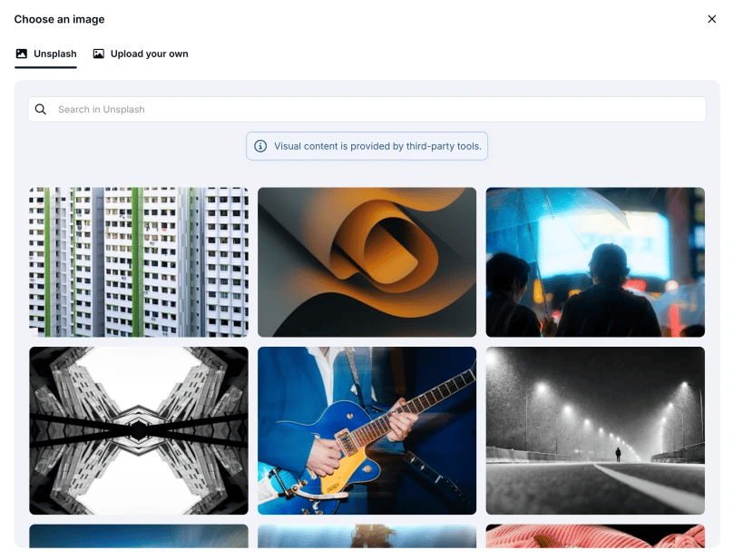The width and height of the screenshot is (734, 560).
Task: Select the Unsplash tab
Action: pyautogui.click(x=45, y=54)
